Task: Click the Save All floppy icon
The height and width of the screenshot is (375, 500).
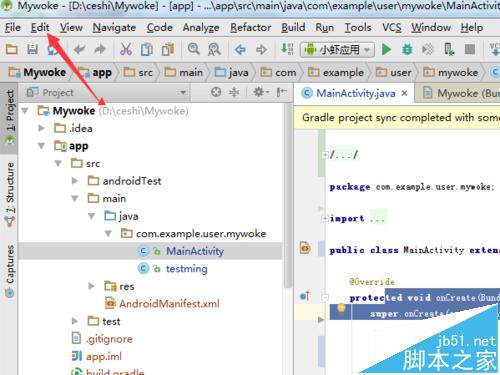Action: 32,50
